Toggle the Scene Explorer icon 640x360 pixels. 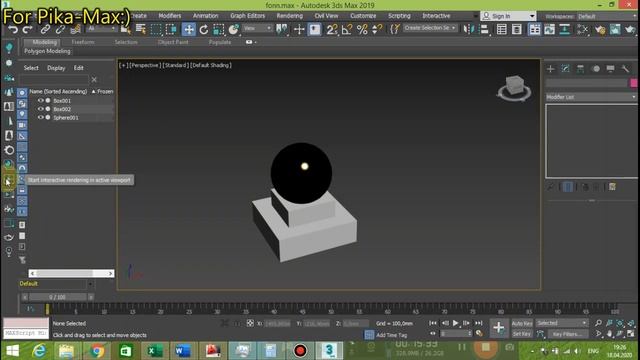502,29
